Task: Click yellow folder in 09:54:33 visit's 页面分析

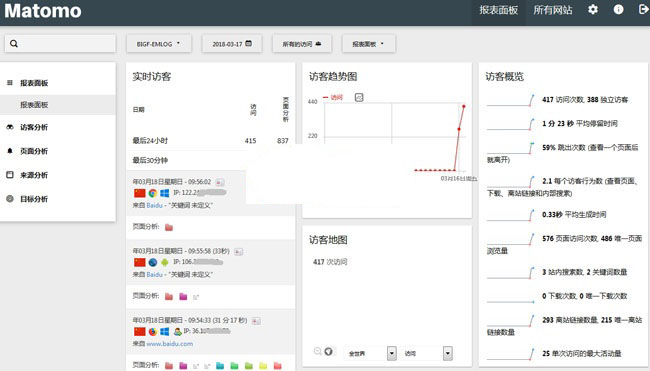Action: coord(263,366)
